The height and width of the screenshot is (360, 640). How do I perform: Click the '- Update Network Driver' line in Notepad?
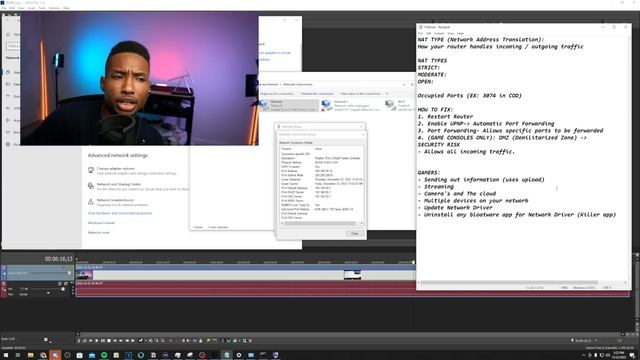pyautogui.click(x=455, y=207)
